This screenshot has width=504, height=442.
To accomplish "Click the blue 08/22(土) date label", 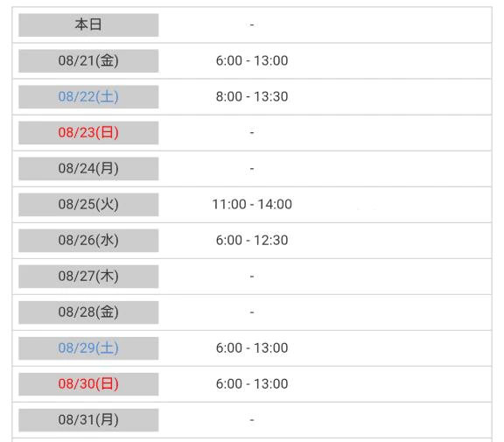I will tap(88, 97).
